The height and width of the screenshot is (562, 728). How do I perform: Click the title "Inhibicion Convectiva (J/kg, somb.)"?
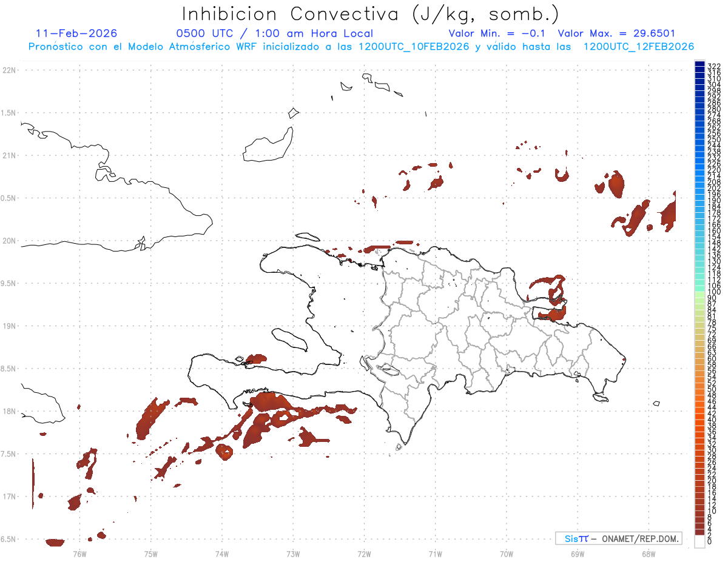pos(371,15)
